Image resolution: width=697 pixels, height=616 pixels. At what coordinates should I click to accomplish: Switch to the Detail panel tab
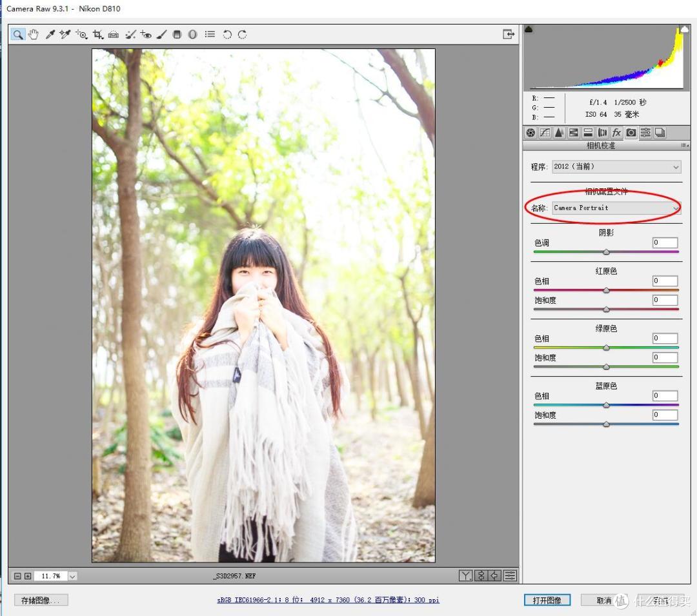point(559,133)
